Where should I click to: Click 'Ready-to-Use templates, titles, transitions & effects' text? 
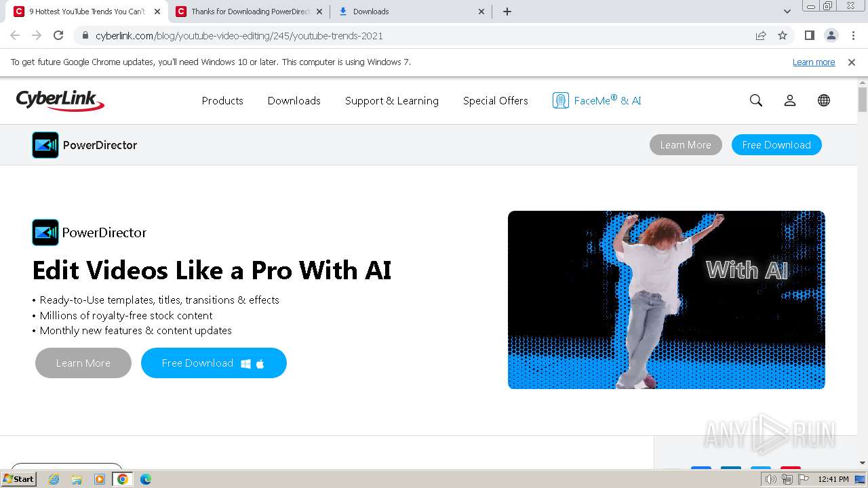coord(159,300)
